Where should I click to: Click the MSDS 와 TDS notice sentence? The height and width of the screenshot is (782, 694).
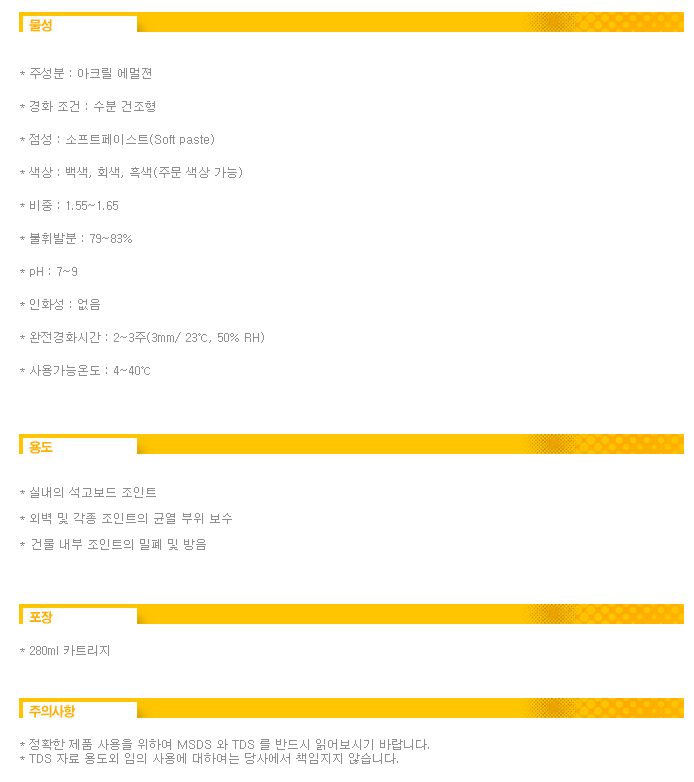(x=224, y=744)
